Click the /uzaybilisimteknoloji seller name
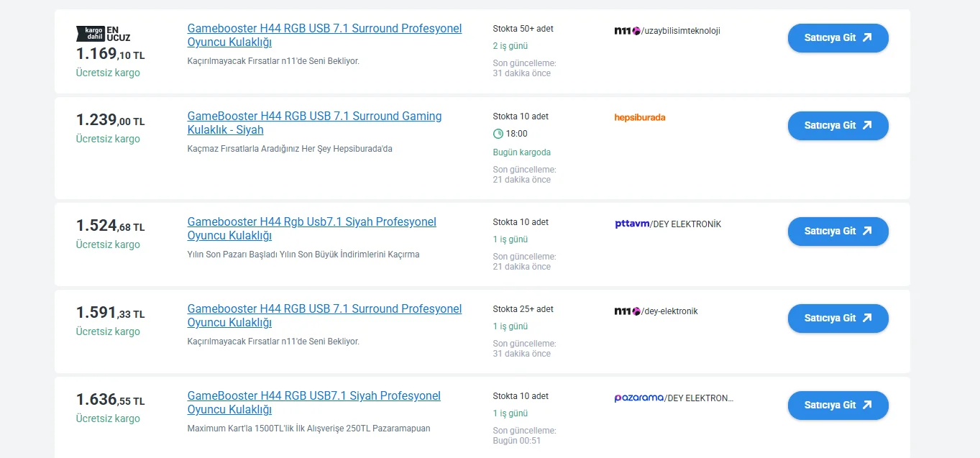Viewport: 980px width, 458px height. [x=681, y=31]
